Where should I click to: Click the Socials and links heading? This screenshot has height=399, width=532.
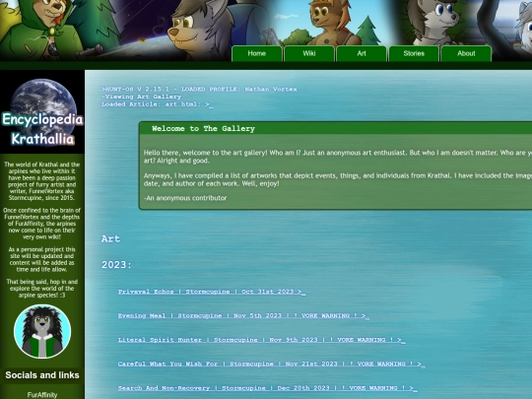coord(42,375)
